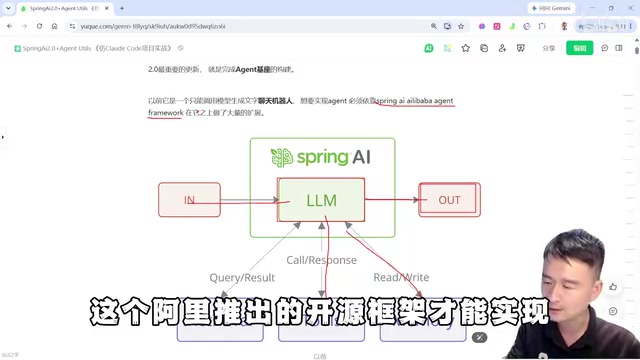Open a new browser tab
The width and height of the screenshot is (640, 360).
tap(122, 8)
